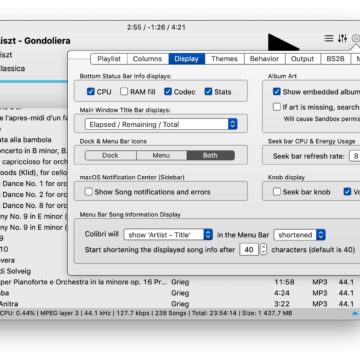
Task: Switch to the Output tab
Action: pyautogui.click(x=302, y=59)
